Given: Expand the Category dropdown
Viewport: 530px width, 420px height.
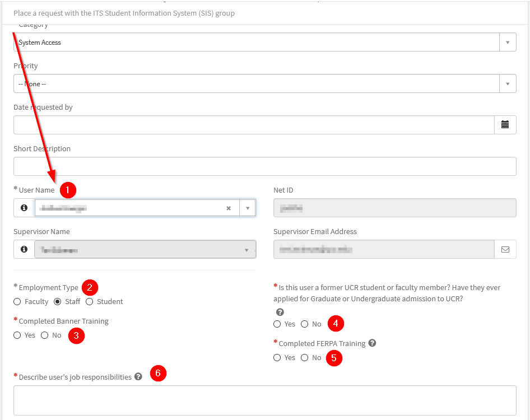Looking at the screenshot, I should click(x=507, y=43).
